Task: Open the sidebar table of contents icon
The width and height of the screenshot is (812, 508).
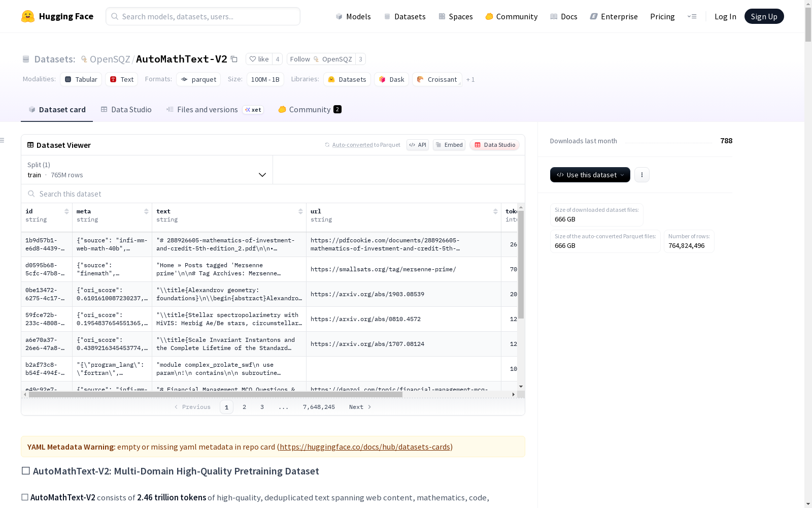Action: 3,140
